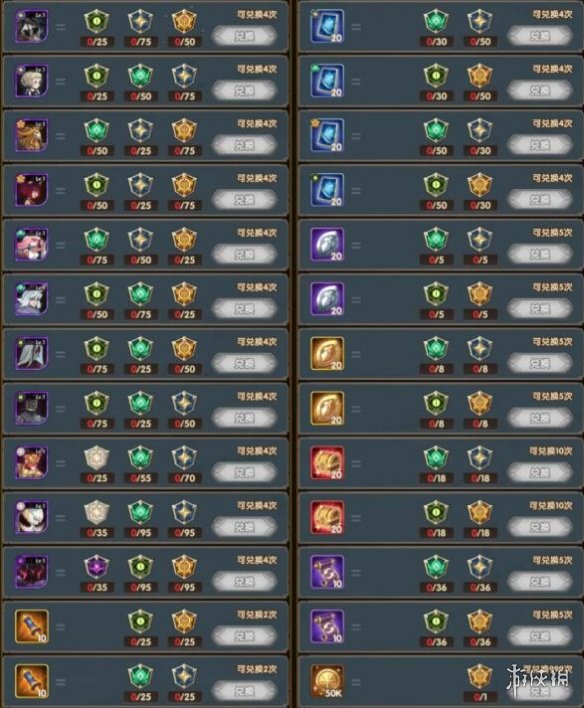Viewport: 584px width, 708px height.
Task: Select the blonde hero portrait
Action: tap(32, 81)
